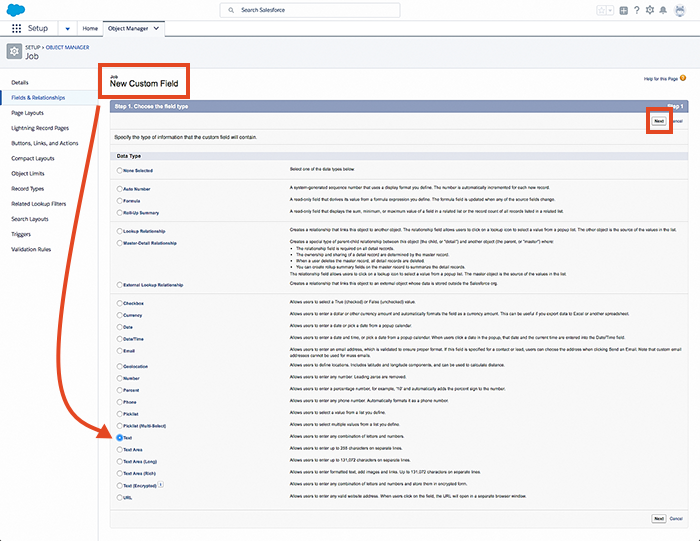The height and width of the screenshot is (541, 700).
Task: Click the OBJECT MANAGER breadcrumb link
Action: click(x=67, y=47)
